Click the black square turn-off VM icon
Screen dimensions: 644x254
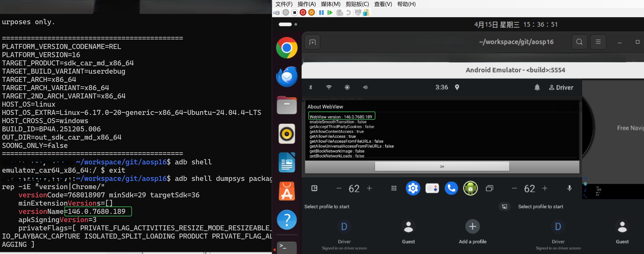coord(294,13)
